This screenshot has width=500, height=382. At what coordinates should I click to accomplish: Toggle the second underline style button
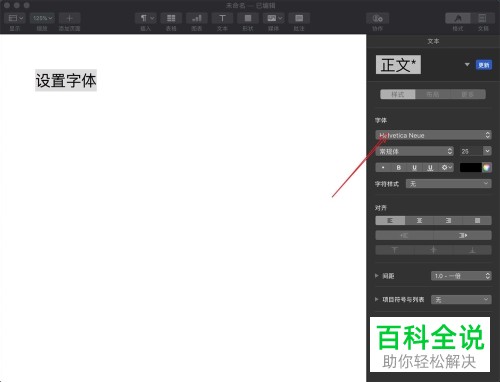coord(430,167)
